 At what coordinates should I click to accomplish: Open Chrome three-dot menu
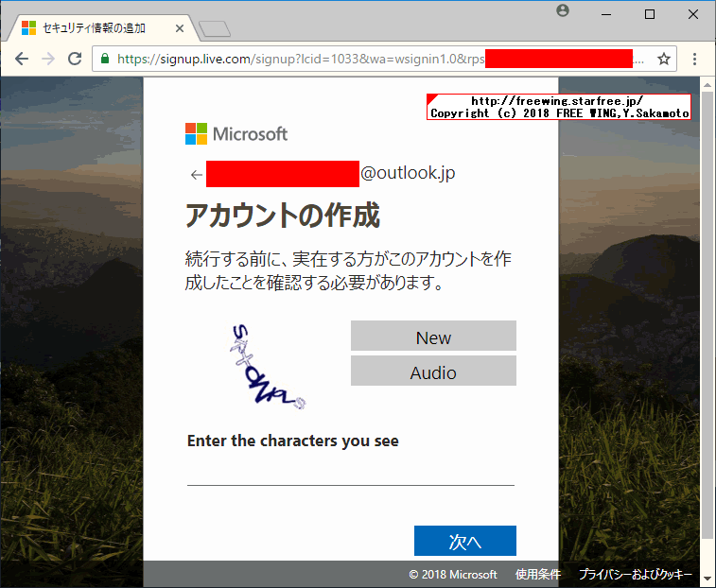pos(694,59)
